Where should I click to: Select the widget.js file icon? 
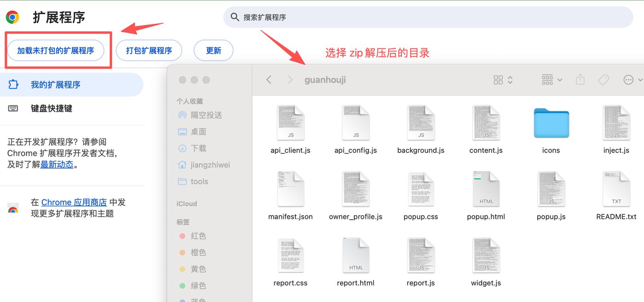pyautogui.click(x=486, y=255)
